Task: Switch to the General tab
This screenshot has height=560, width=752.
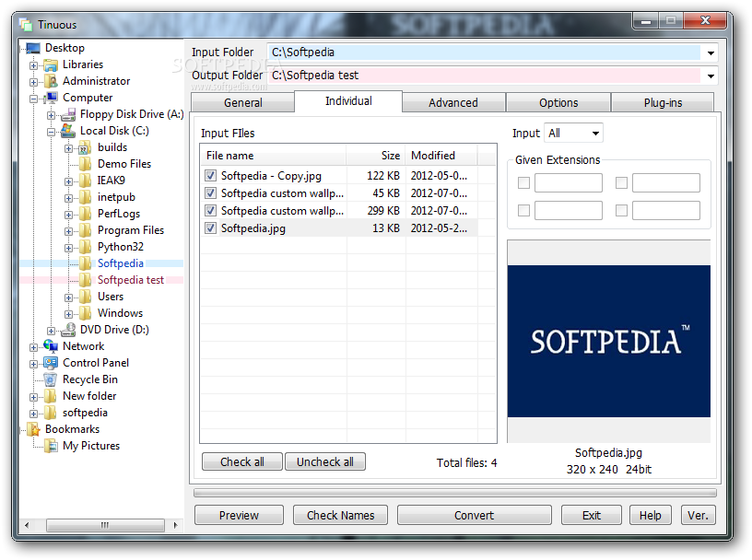Action: click(x=242, y=103)
